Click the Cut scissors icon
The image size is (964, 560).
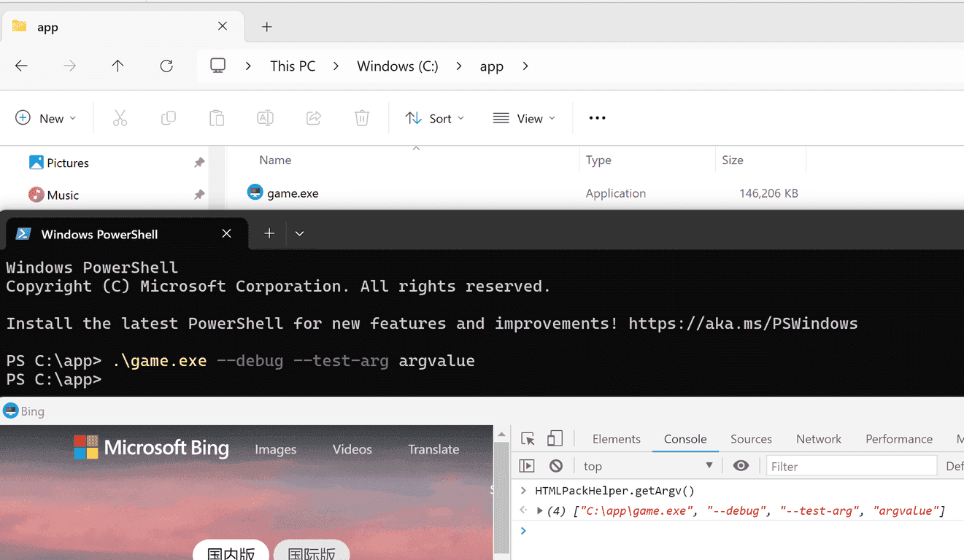click(120, 118)
